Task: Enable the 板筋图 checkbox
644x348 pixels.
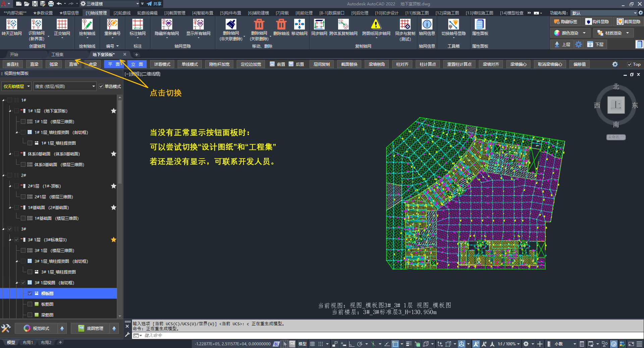Action: (30, 304)
